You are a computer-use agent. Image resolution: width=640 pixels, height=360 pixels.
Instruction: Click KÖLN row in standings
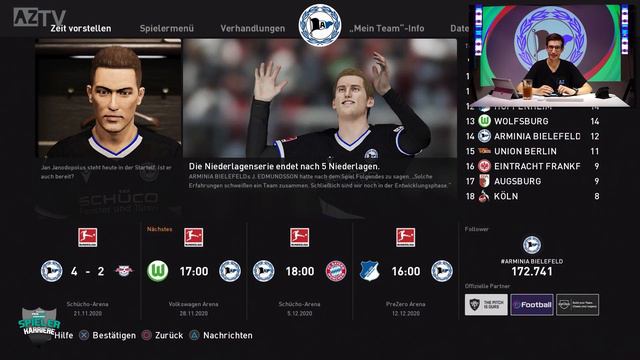point(533,196)
